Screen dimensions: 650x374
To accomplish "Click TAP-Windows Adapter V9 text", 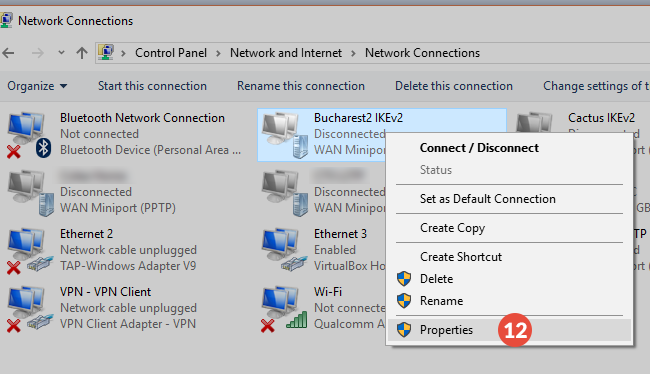I will pyautogui.click(x=128, y=266).
